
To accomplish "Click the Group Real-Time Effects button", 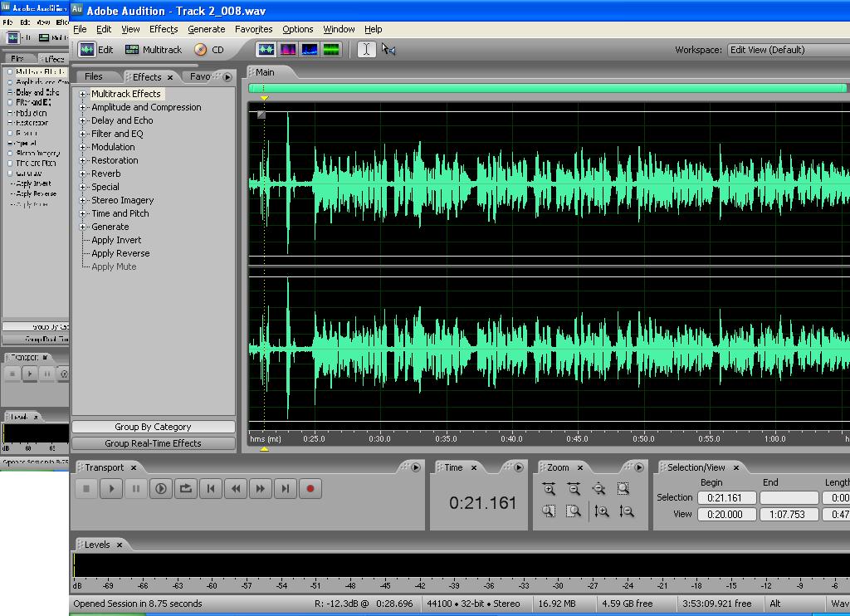I will tap(153, 443).
